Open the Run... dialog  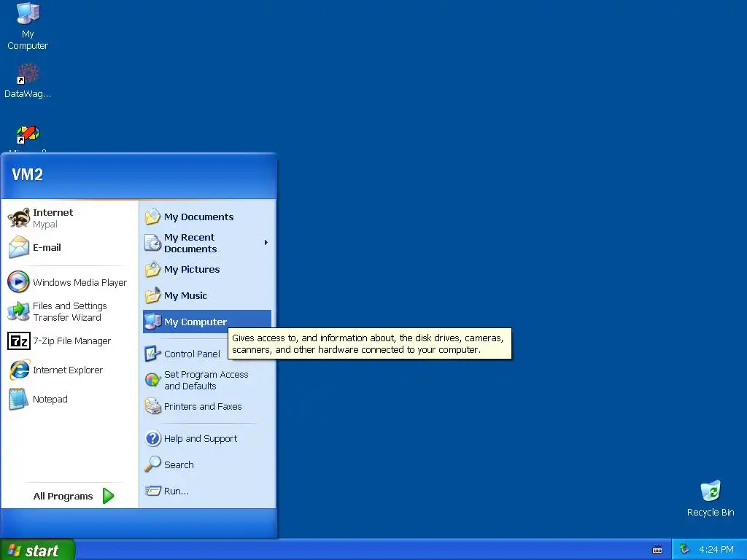pyautogui.click(x=206, y=491)
